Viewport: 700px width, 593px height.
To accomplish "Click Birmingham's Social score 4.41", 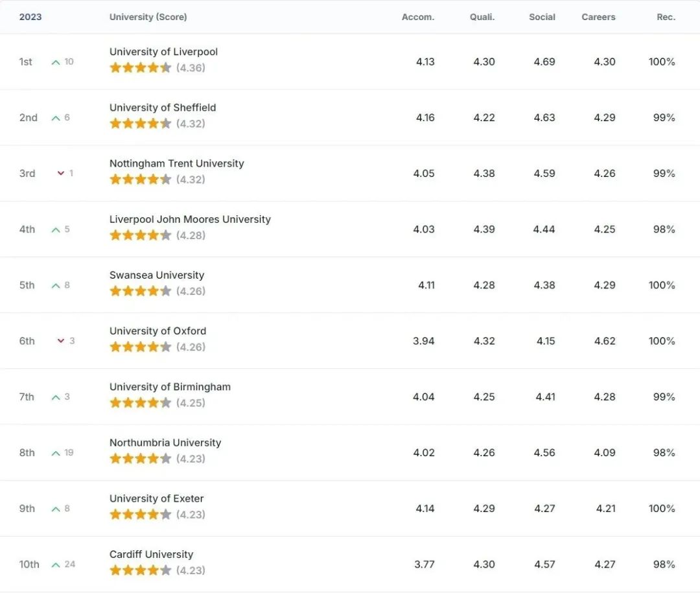I will [545, 397].
